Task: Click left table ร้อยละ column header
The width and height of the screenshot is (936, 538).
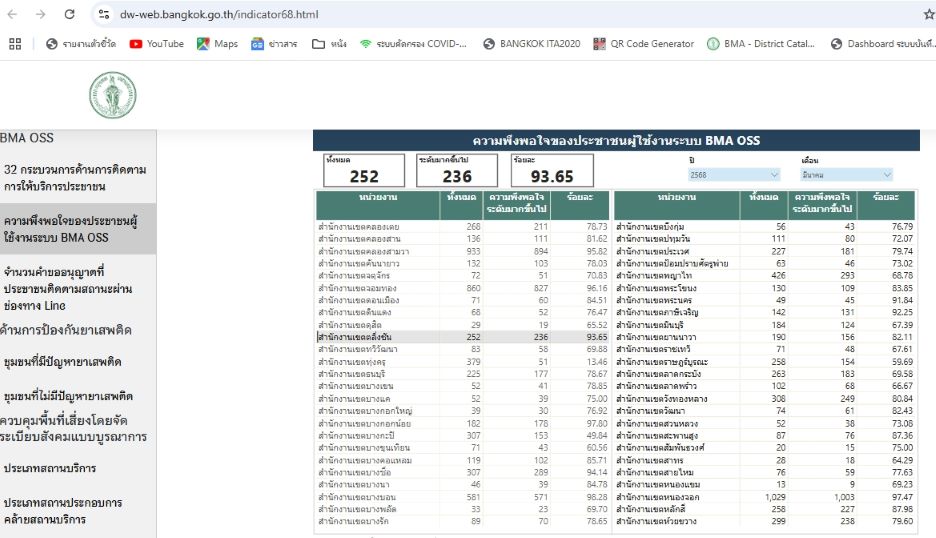Action: [579, 205]
